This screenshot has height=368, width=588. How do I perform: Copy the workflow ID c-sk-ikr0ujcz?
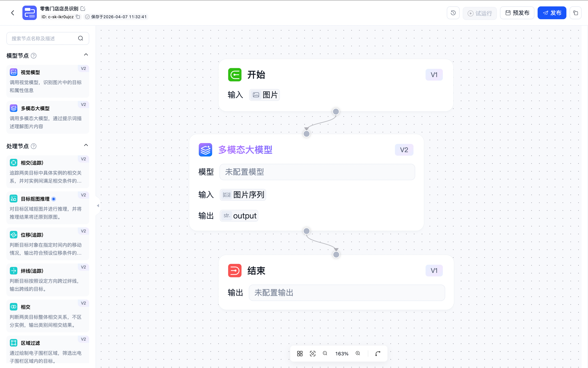click(x=78, y=17)
